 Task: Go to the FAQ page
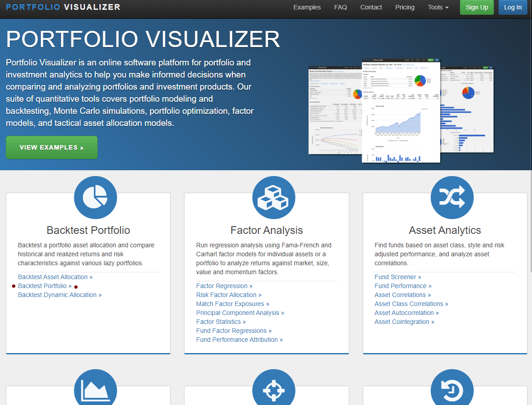point(340,7)
